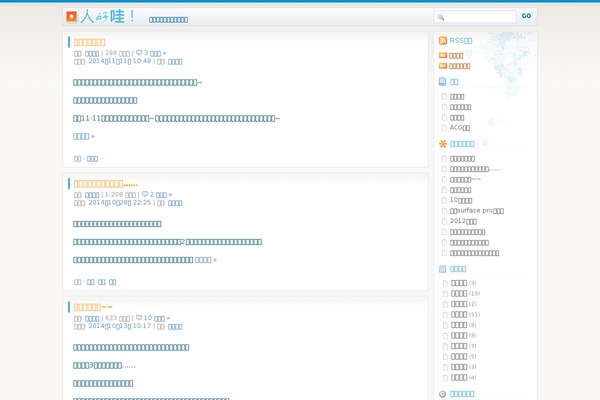Click the magnifier icon inside search box
The image size is (600, 400).
441,17
